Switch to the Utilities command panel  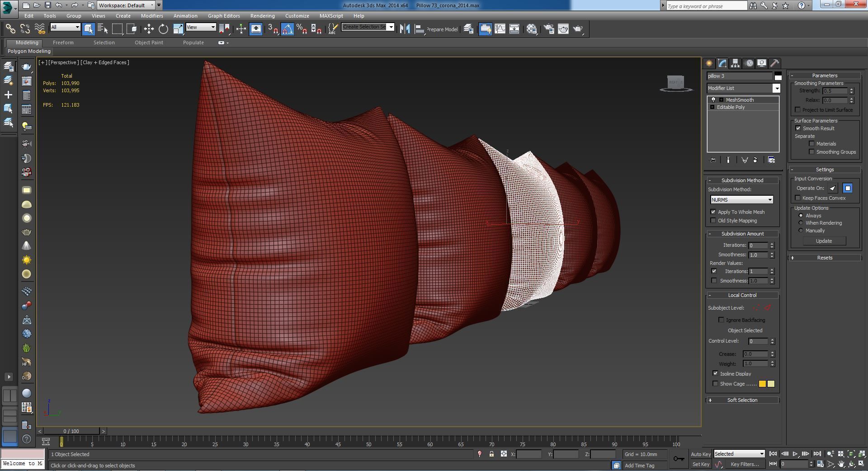pyautogui.click(x=774, y=63)
